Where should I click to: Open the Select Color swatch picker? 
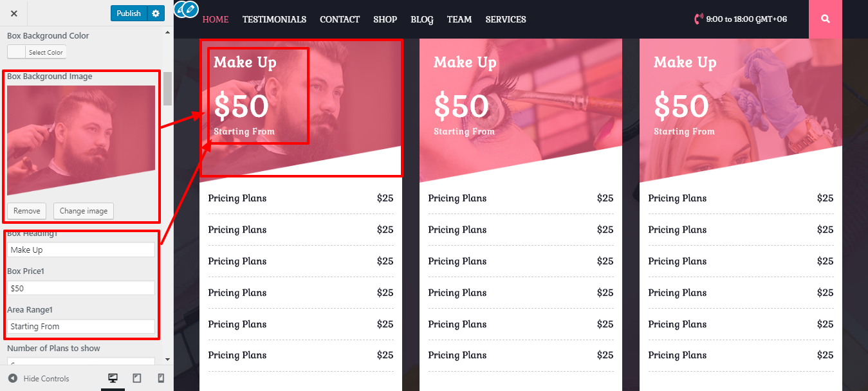pos(37,52)
